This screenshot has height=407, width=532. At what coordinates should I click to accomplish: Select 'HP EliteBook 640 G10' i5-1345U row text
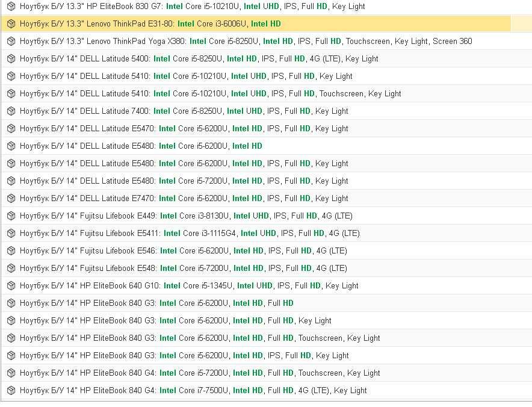189,286
